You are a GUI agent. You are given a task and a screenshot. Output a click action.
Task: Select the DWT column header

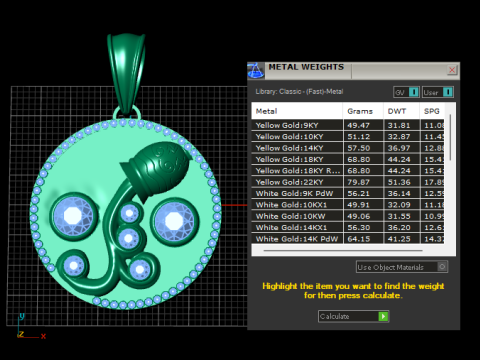tap(401, 111)
